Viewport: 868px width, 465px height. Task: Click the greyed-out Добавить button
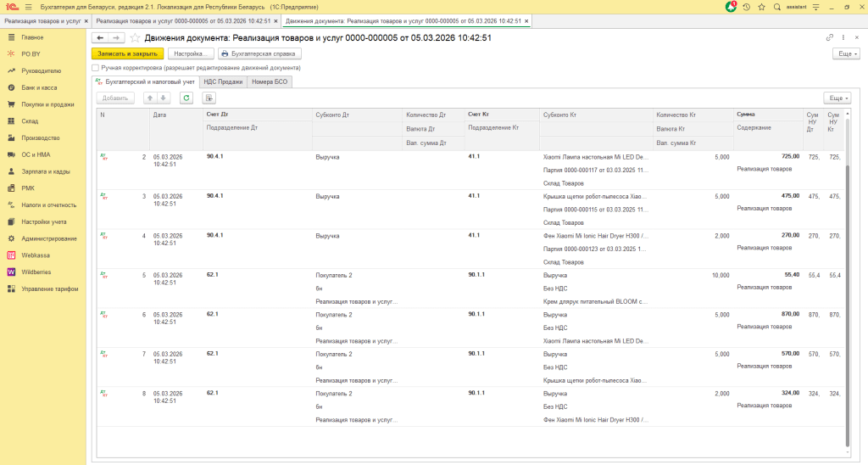[x=115, y=98]
